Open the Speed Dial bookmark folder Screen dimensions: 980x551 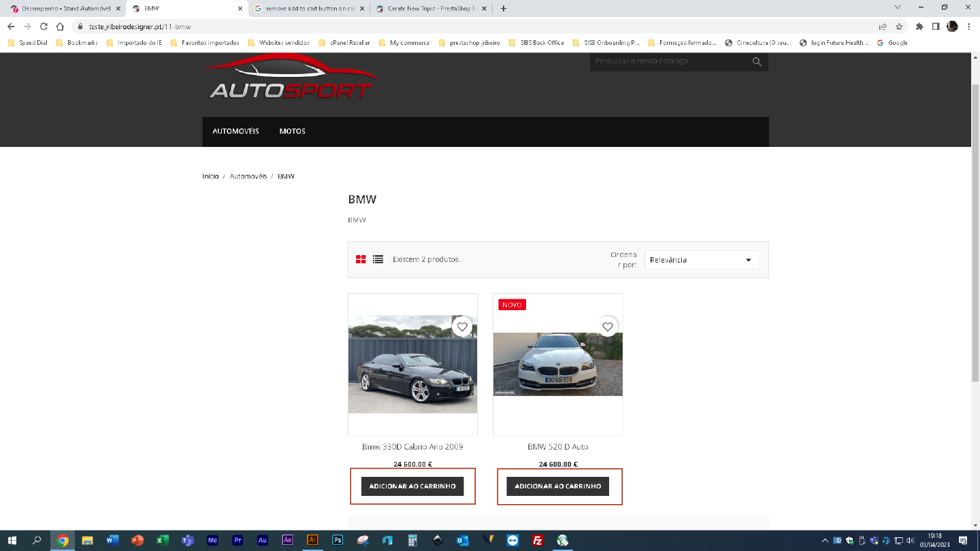[28, 42]
